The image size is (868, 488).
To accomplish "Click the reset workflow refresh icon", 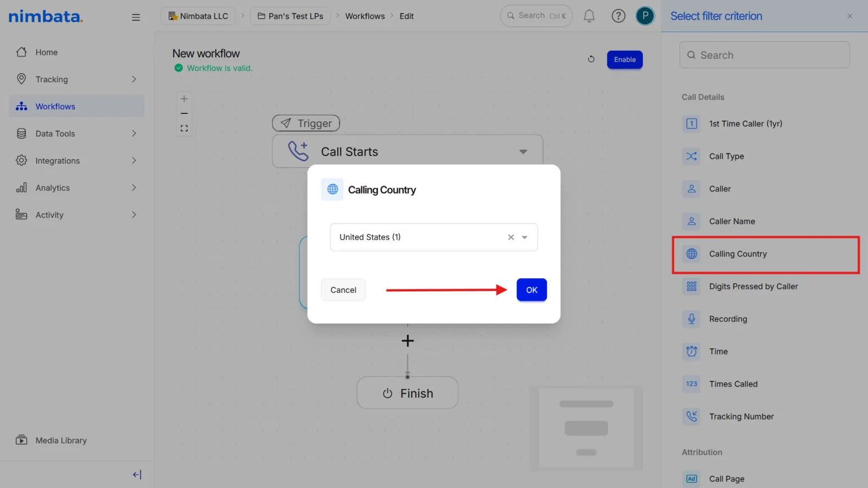I will pyautogui.click(x=591, y=59).
